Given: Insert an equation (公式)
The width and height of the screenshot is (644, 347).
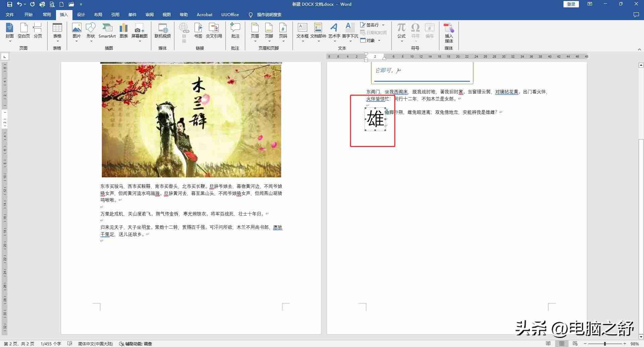Looking at the screenshot, I should [x=401, y=32].
